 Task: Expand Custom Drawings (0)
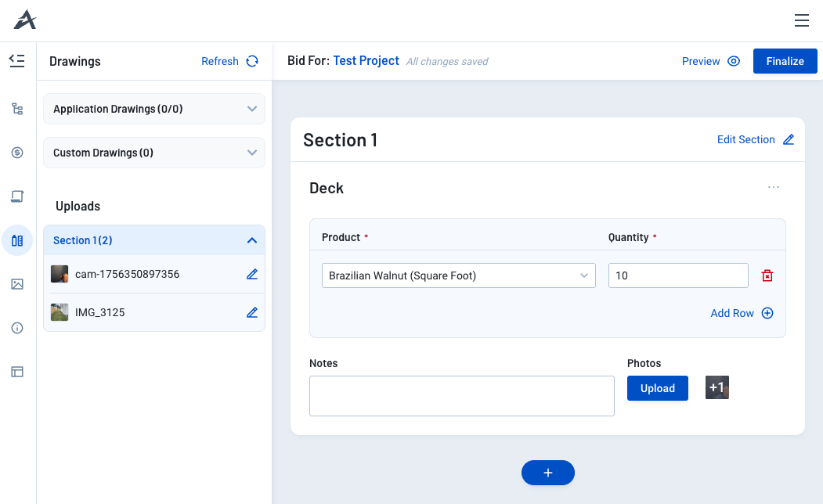click(153, 153)
